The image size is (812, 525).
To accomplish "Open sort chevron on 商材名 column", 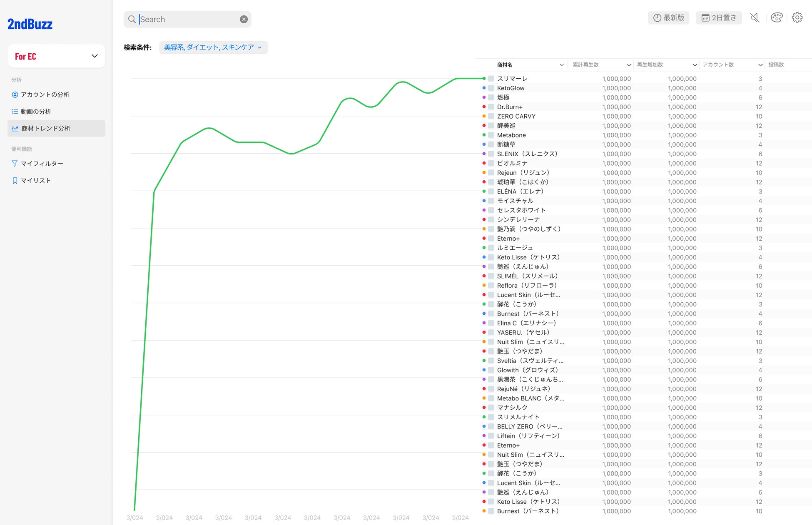I will 562,65.
